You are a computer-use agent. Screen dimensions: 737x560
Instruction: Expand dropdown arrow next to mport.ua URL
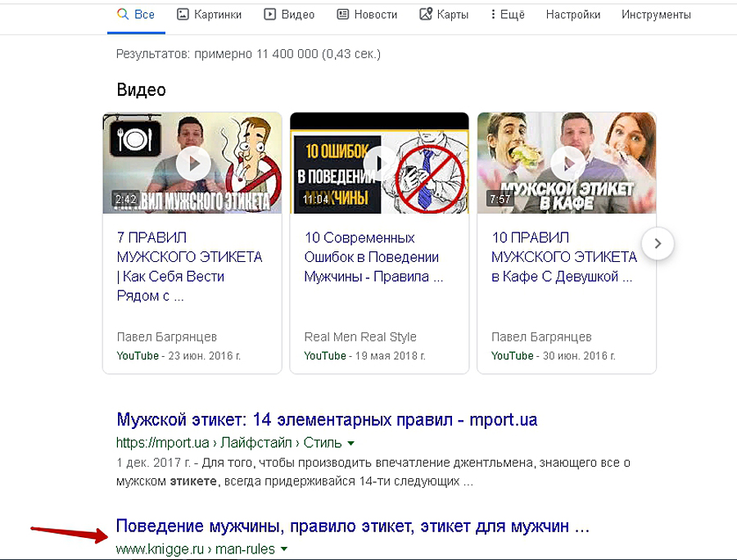pyautogui.click(x=351, y=443)
